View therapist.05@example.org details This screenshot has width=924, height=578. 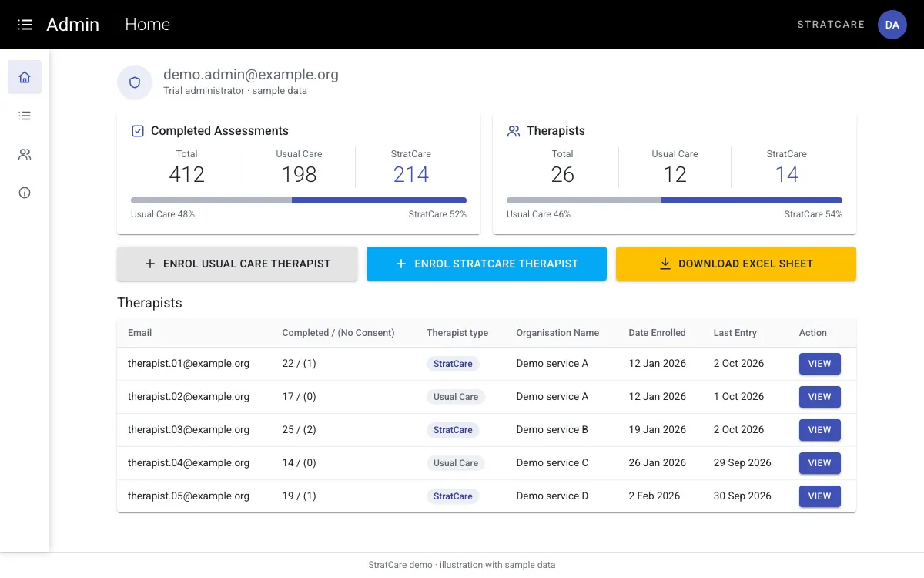click(820, 496)
